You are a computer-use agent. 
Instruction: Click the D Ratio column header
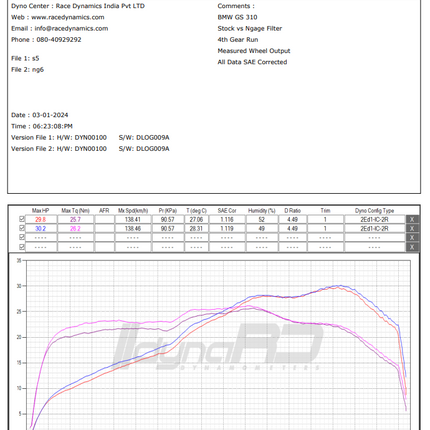point(292,211)
